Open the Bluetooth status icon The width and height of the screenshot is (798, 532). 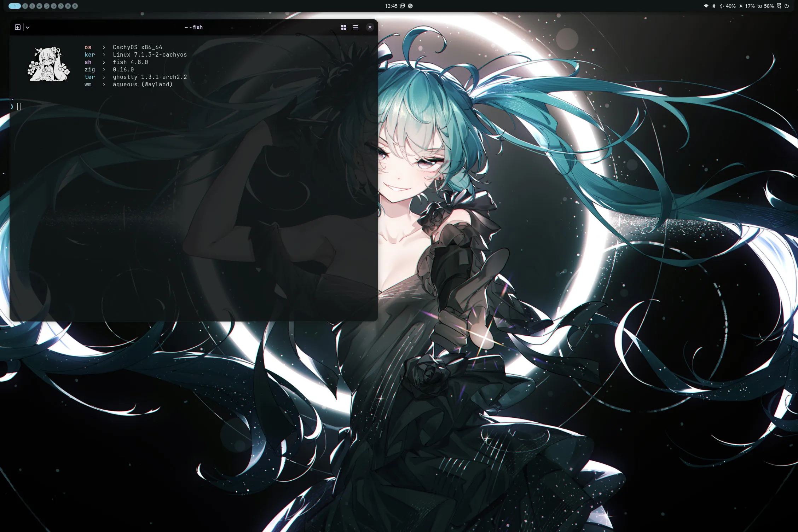click(x=714, y=6)
